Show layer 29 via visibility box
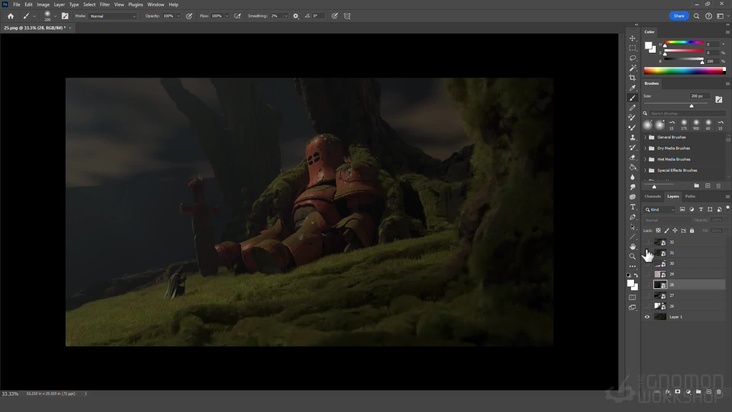The image size is (732, 412). (x=647, y=274)
